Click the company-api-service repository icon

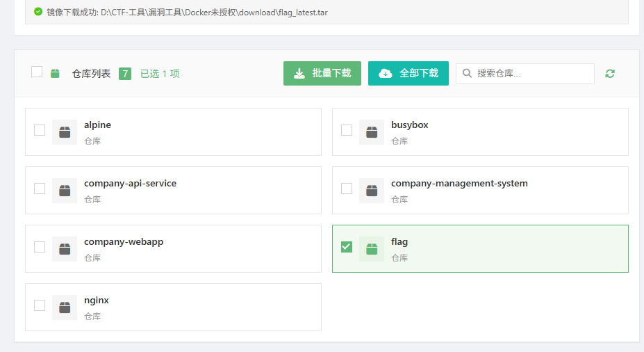pyautogui.click(x=65, y=190)
